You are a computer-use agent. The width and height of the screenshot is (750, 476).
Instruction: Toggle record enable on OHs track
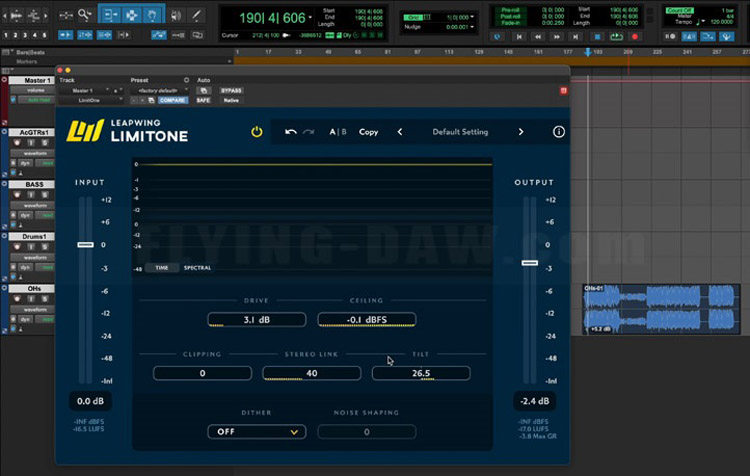pyautogui.click(x=17, y=299)
